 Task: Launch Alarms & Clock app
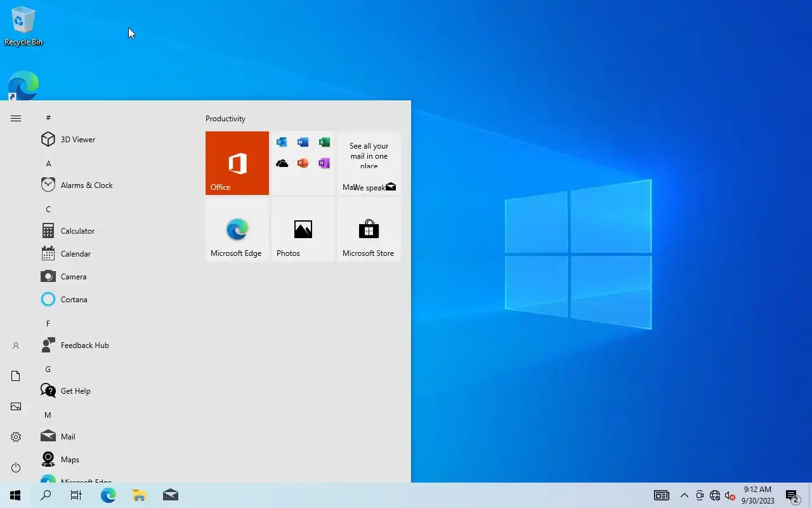pos(115,185)
